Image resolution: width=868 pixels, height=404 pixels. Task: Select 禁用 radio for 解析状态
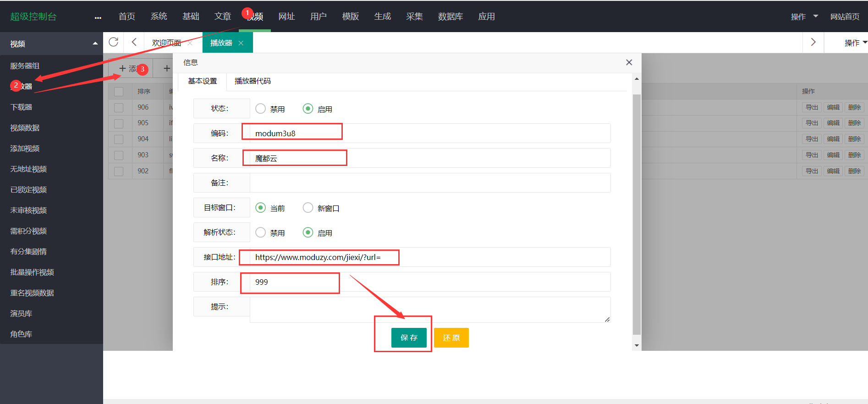click(x=261, y=232)
